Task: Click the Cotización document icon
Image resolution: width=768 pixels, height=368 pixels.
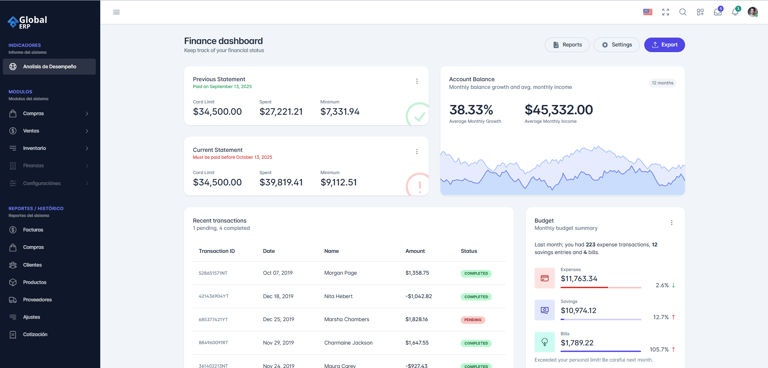Action: pyautogui.click(x=13, y=334)
